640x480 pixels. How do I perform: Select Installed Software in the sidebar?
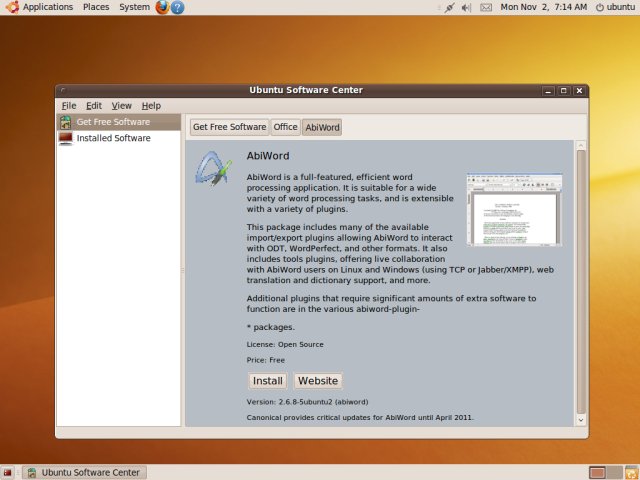click(x=118, y=138)
